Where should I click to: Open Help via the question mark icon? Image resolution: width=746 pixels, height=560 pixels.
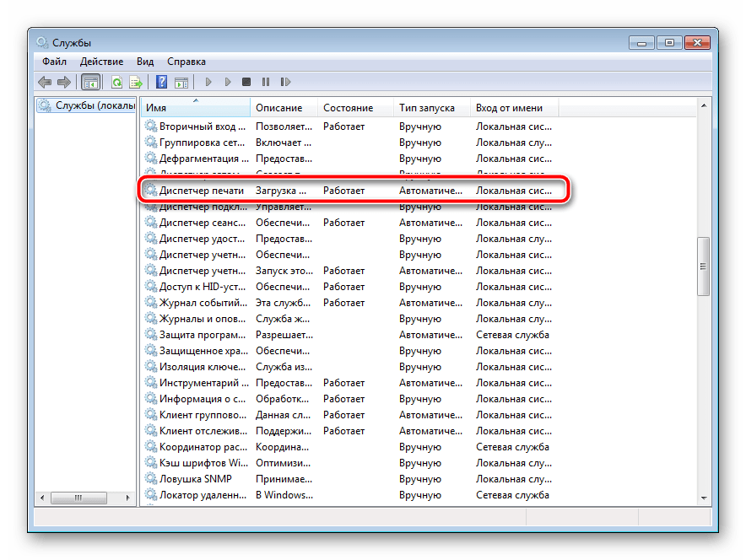click(160, 82)
